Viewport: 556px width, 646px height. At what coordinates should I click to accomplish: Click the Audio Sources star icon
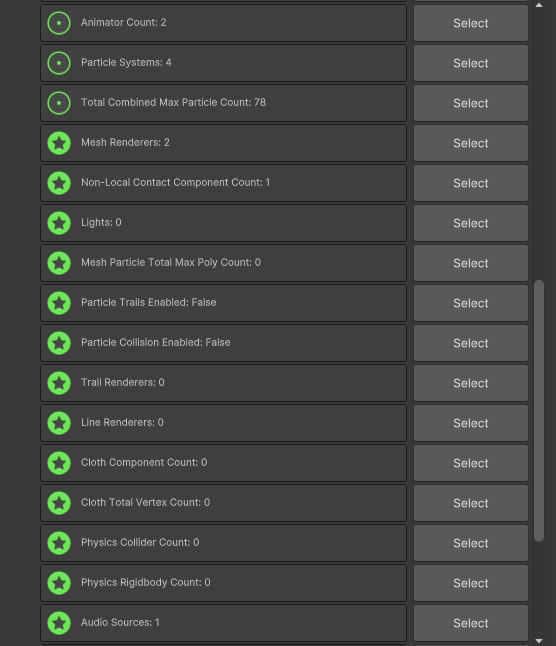coord(59,623)
